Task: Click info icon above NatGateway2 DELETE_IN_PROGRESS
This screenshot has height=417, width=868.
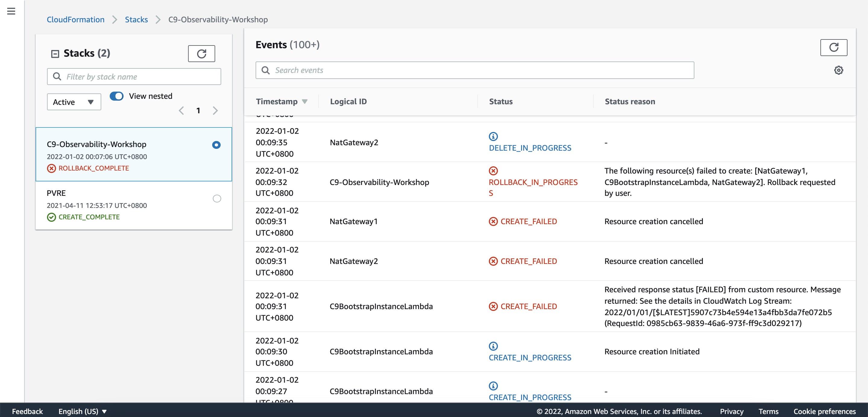Action: click(x=493, y=136)
